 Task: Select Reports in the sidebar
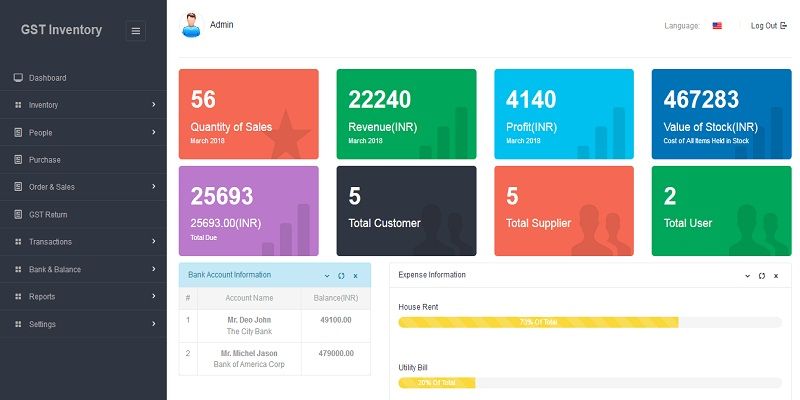click(x=83, y=296)
